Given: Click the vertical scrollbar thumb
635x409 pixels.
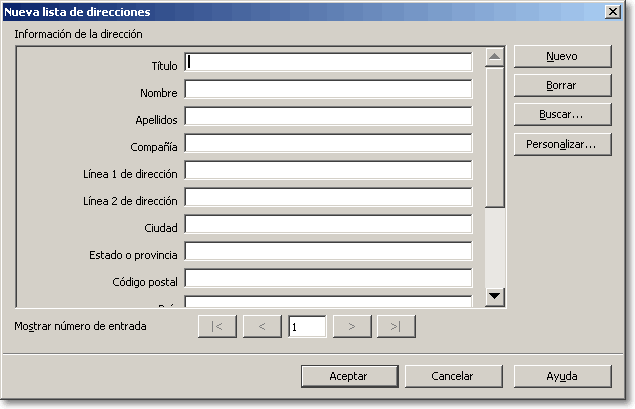Looking at the screenshot, I should coord(494,138).
